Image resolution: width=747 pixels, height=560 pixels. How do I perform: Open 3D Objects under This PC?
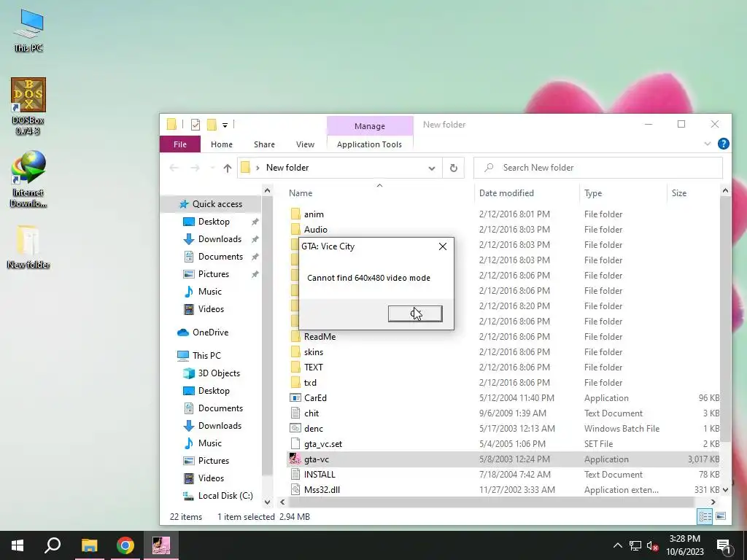(219, 373)
